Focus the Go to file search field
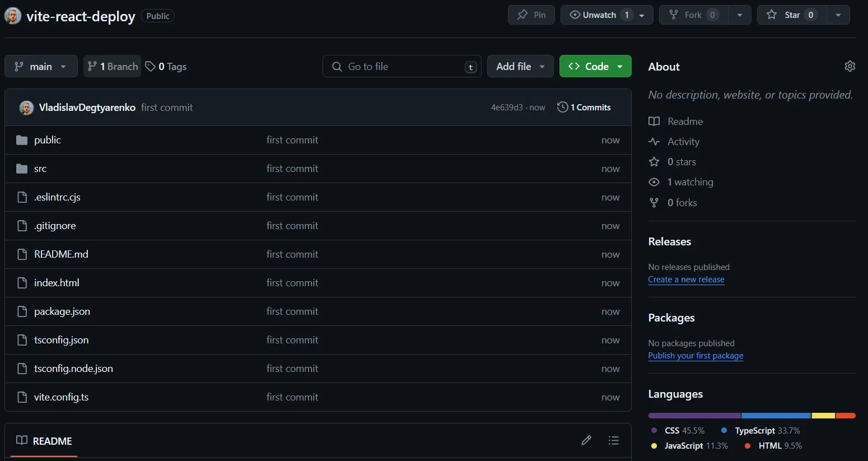Image resolution: width=868 pixels, height=461 pixels. point(402,66)
